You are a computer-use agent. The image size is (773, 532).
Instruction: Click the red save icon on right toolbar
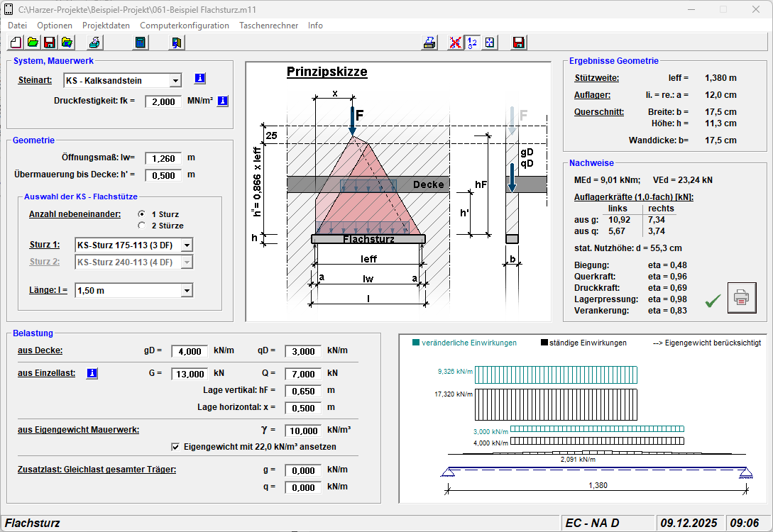point(518,43)
